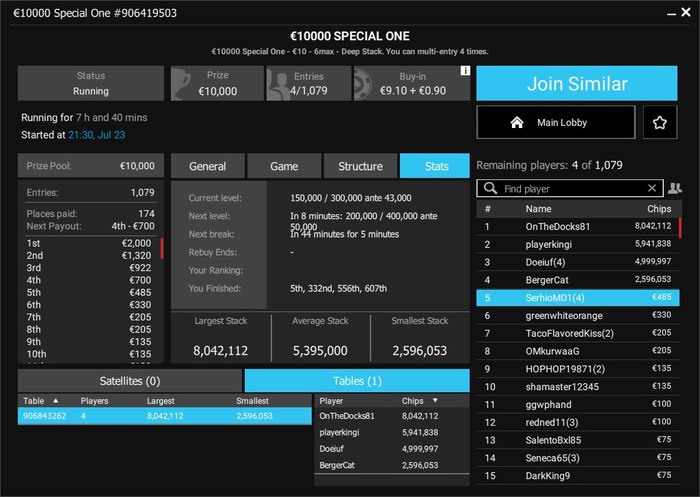This screenshot has width=700, height=497.
Task: Click the Average Stack value 5,395,000
Action: (x=320, y=351)
